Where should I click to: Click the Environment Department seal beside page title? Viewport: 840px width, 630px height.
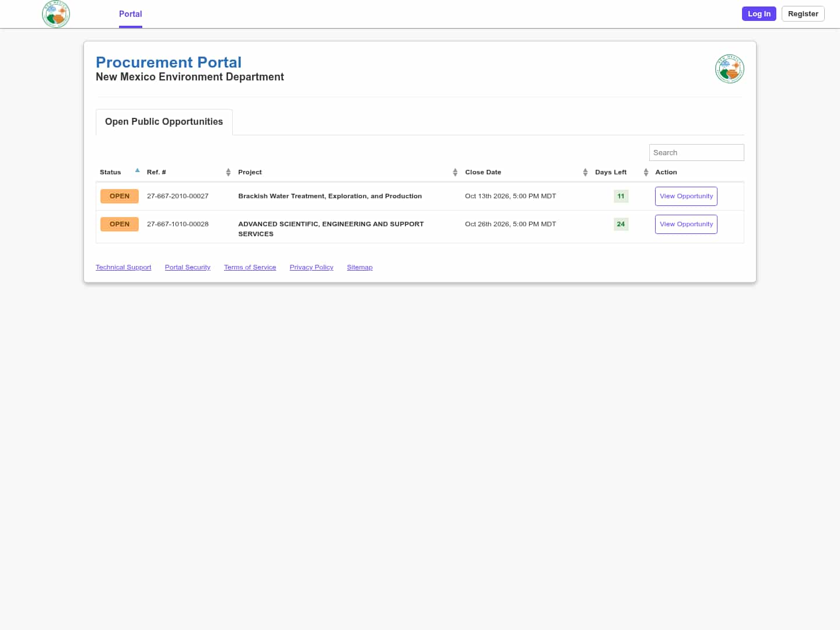click(730, 69)
